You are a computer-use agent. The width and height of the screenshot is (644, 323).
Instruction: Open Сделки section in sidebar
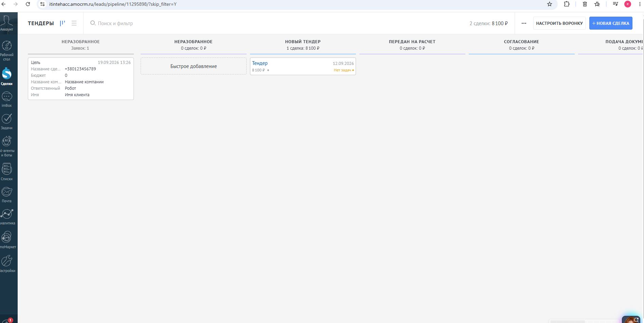pyautogui.click(x=7, y=77)
